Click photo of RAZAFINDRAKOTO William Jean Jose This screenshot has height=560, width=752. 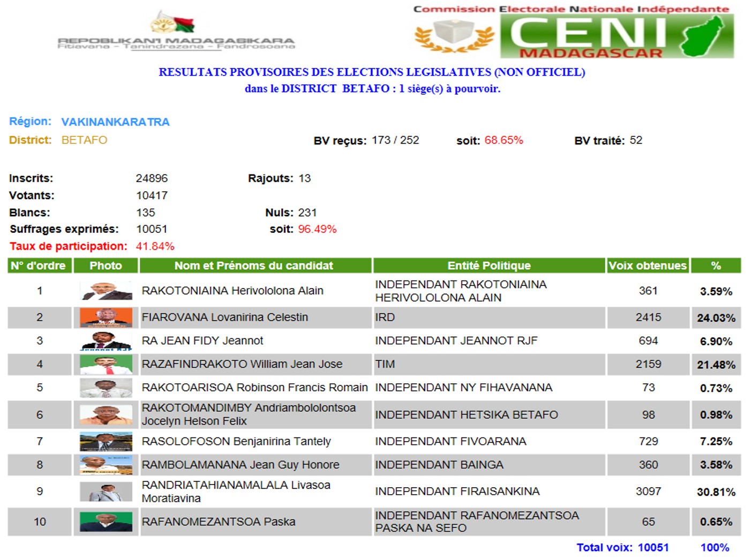106,365
